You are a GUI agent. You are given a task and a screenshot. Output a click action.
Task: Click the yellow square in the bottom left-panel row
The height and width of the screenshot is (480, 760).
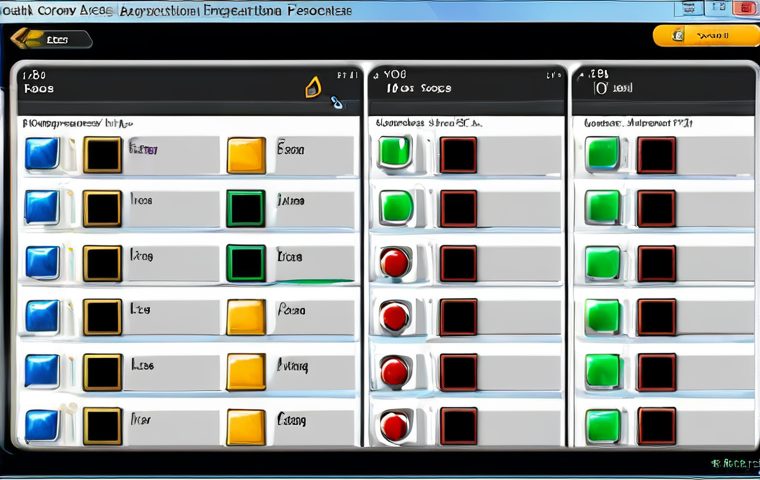[246, 424]
